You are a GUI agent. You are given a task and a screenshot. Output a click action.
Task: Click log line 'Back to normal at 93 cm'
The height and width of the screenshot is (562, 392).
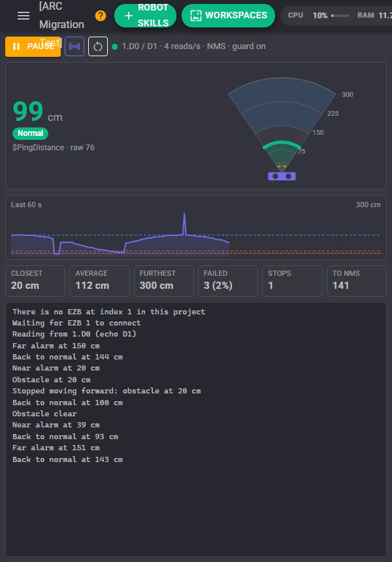tap(65, 437)
